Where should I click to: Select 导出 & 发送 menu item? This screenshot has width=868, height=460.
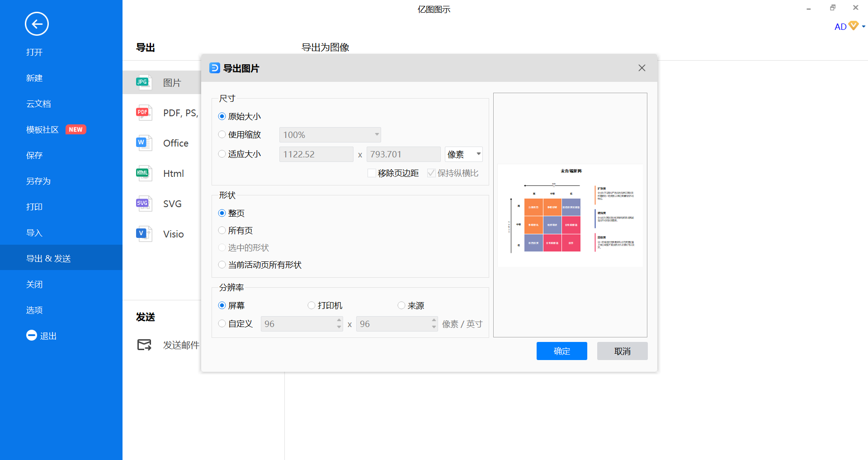click(61, 257)
